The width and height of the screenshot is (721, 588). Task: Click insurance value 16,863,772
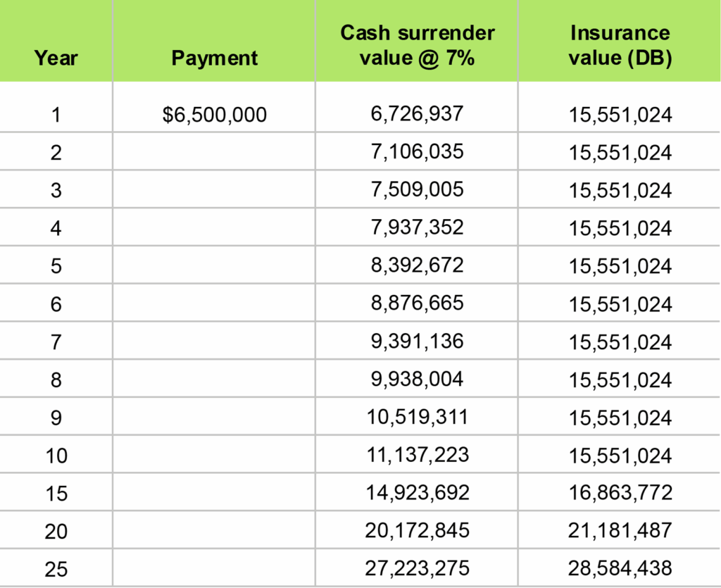pyautogui.click(x=620, y=493)
